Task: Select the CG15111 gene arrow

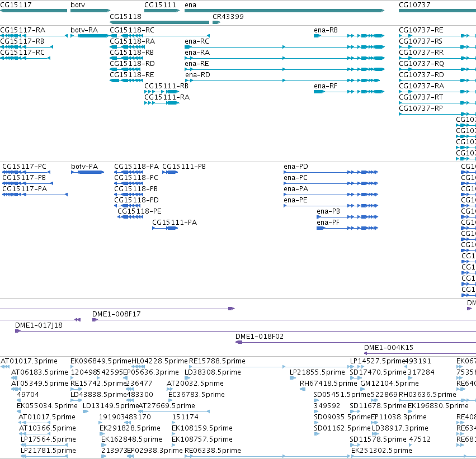Action: coord(162,11)
